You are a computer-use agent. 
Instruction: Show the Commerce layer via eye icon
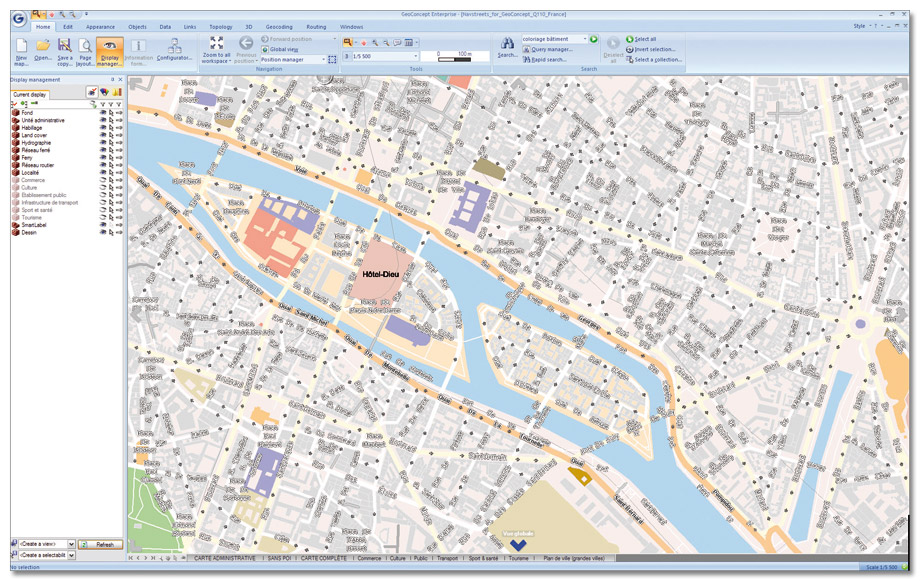pos(103,180)
